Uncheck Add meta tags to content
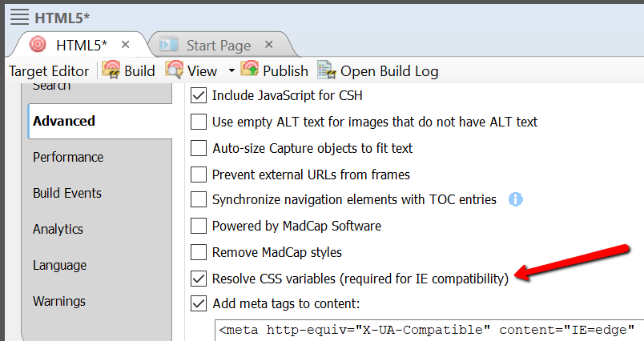This screenshot has width=644, height=341. [x=199, y=303]
